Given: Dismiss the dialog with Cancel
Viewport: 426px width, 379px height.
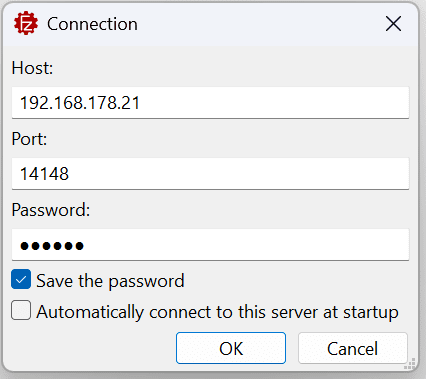Looking at the screenshot, I should (x=353, y=348).
